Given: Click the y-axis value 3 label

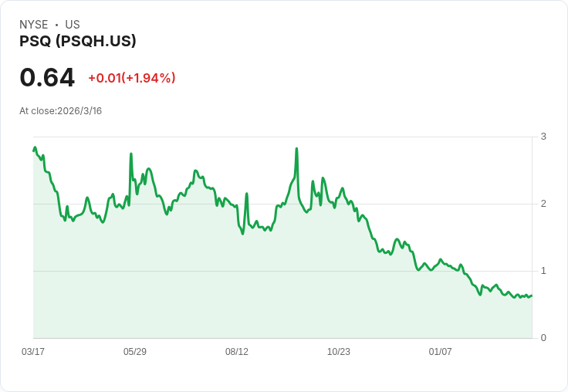Looking at the screenshot, I should click(x=543, y=137).
